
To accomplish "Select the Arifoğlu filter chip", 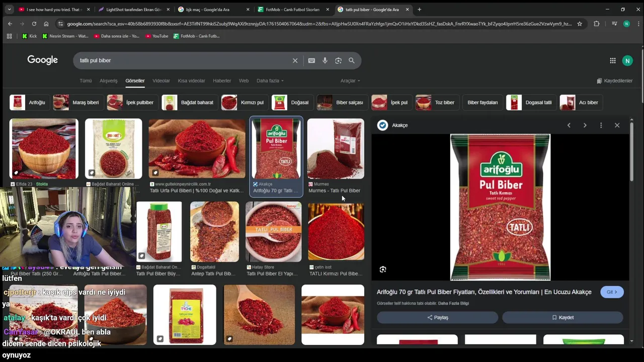I will pyautogui.click(x=29, y=103).
